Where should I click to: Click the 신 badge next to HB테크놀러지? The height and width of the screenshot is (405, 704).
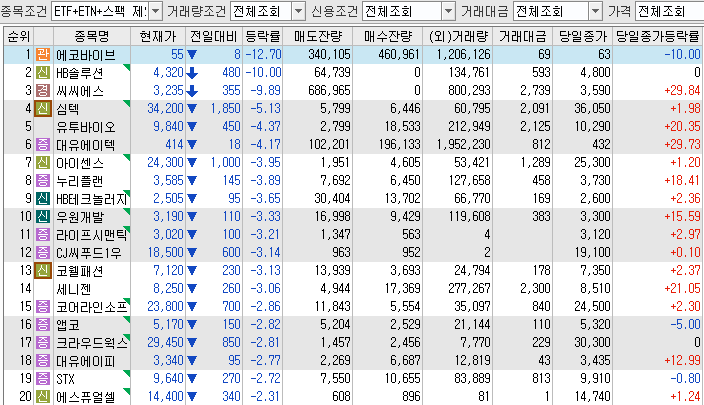(43, 198)
